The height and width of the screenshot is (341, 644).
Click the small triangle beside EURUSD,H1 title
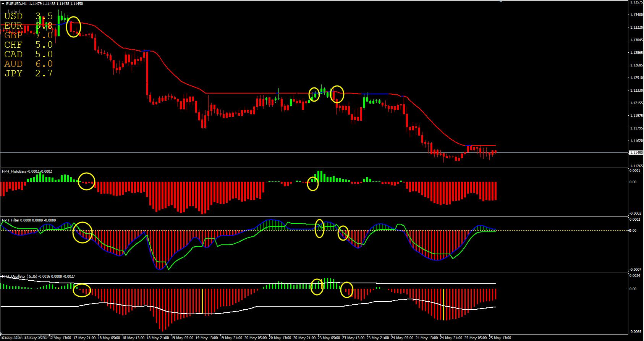3,3
